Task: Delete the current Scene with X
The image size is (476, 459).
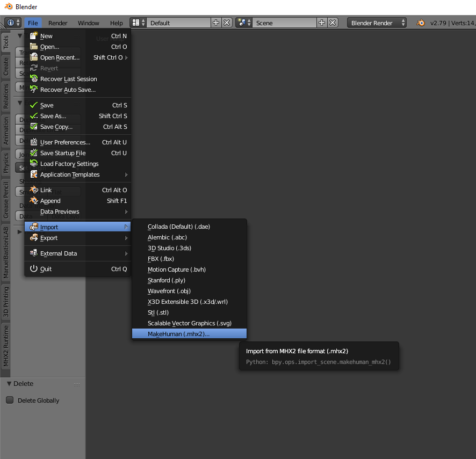Action: coord(333,23)
